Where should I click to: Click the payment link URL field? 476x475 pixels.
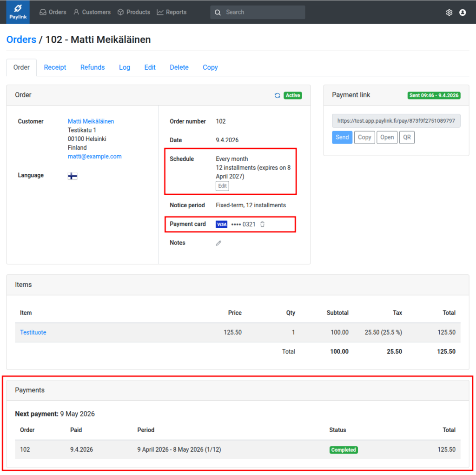[396, 121]
